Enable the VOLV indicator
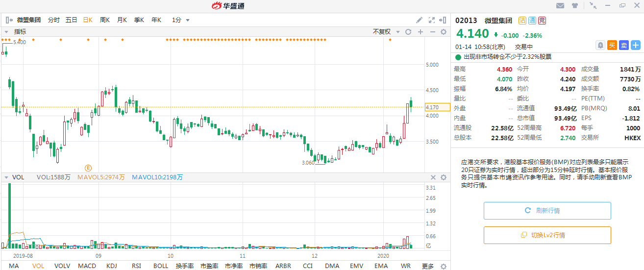Screen dimensions: 644x270 click(62, 266)
